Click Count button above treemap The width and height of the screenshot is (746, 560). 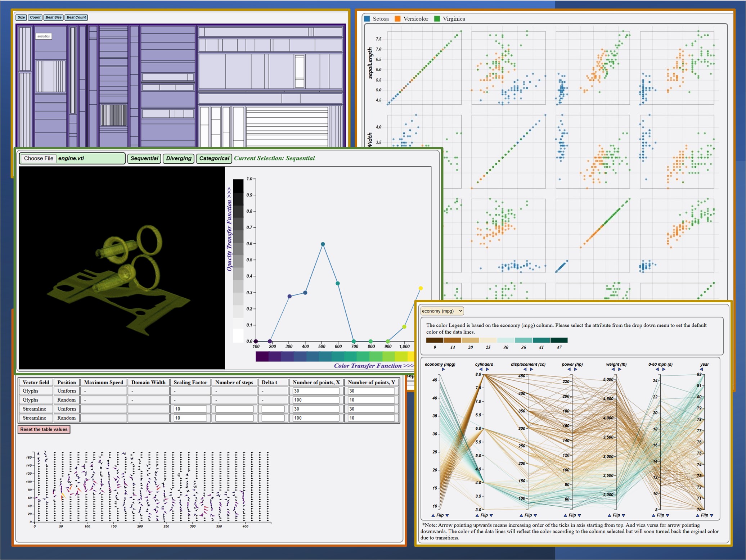point(35,17)
